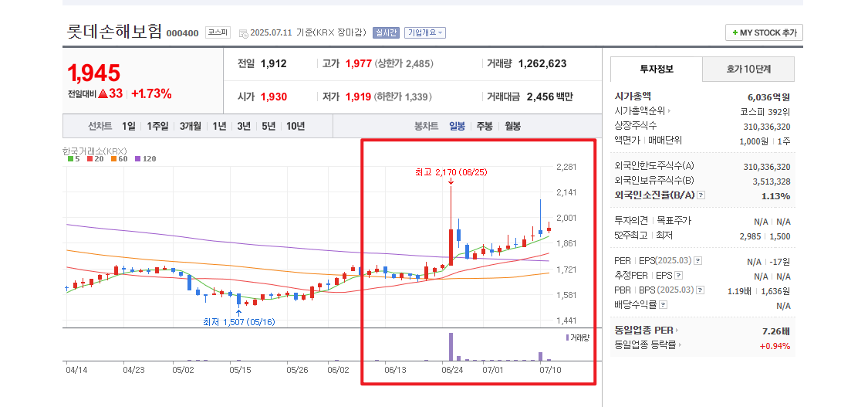868x407 pixels.
Task: Switch to the 주봉 candlestick chart
Action: (485, 126)
